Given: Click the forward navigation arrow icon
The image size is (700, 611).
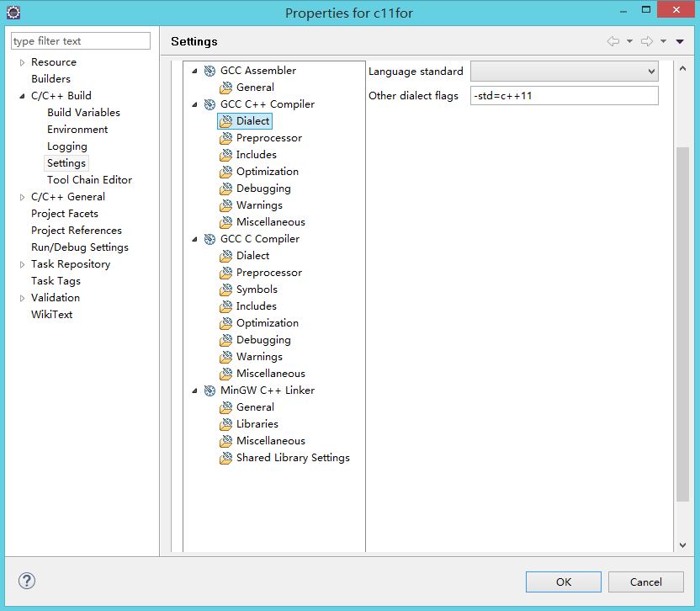Looking at the screenshot, I should pyautogui.click(x=647, y=41).
